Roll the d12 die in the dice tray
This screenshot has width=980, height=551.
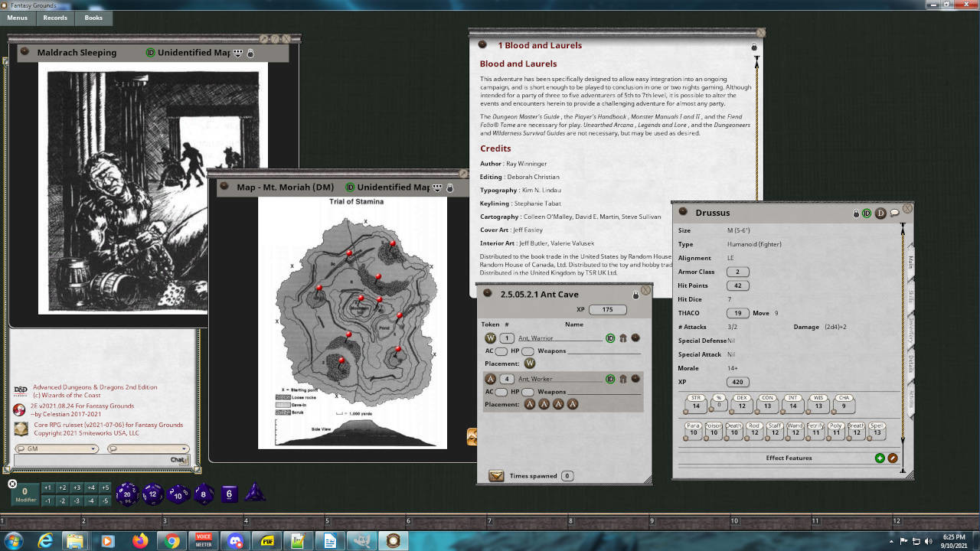pyautogui.click(x=153, y=494)
